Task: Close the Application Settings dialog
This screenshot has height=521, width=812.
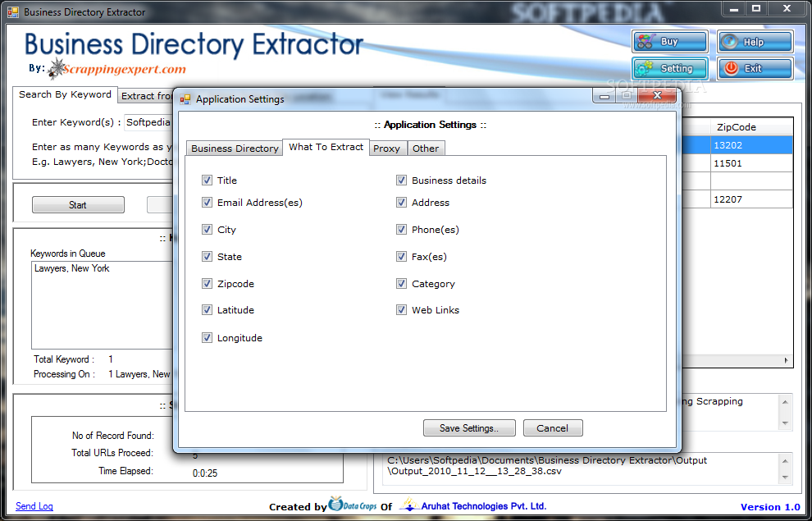Action: click(657, 95)
